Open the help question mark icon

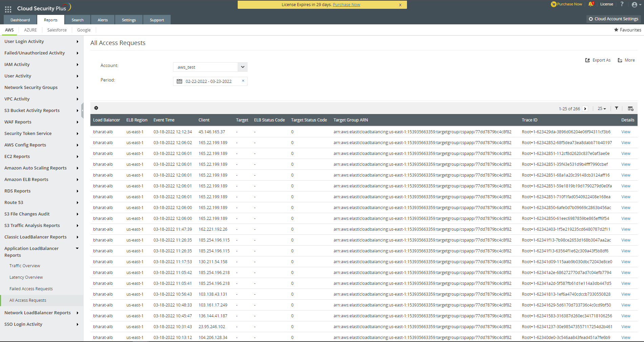(622, 4)
